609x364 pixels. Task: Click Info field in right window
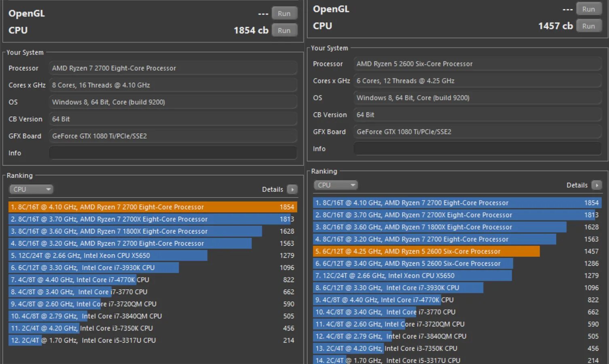pos(478,148)
